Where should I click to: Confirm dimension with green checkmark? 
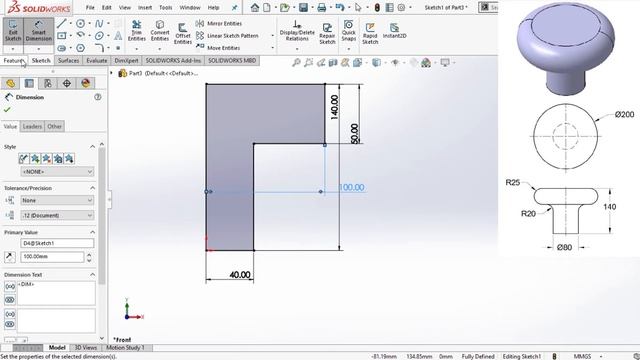pos(7,109)
